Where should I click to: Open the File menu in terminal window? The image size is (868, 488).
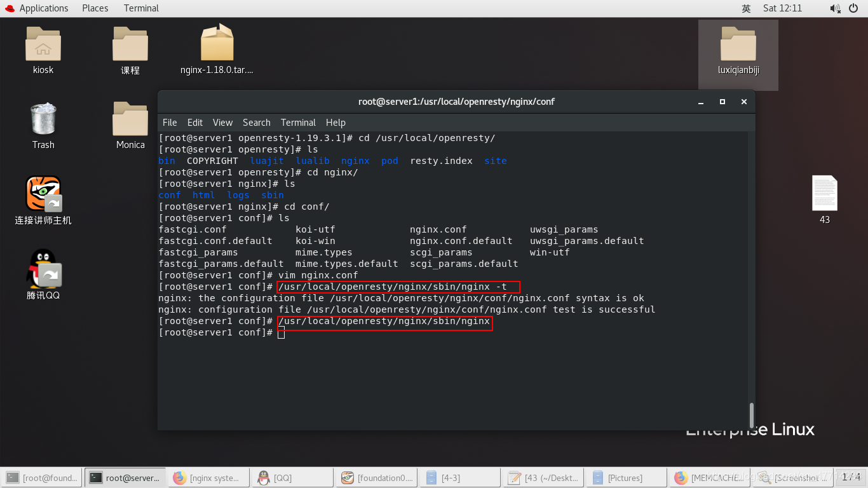click(x=170, y=123)
